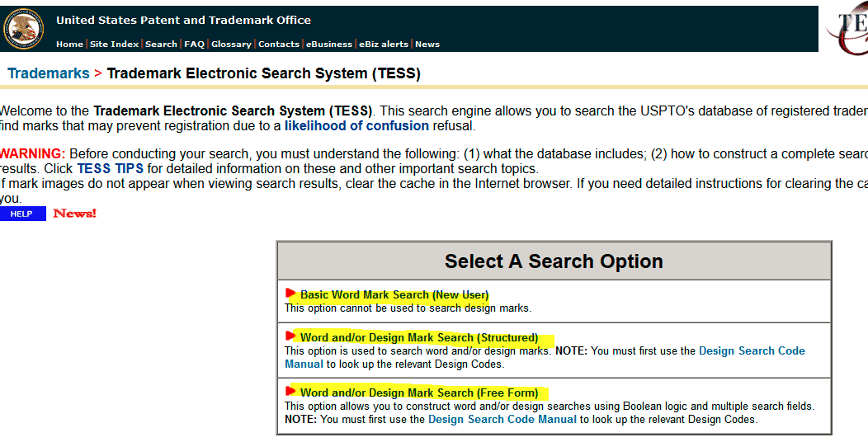Open eBiz alerts navigation link

[384, 45]
